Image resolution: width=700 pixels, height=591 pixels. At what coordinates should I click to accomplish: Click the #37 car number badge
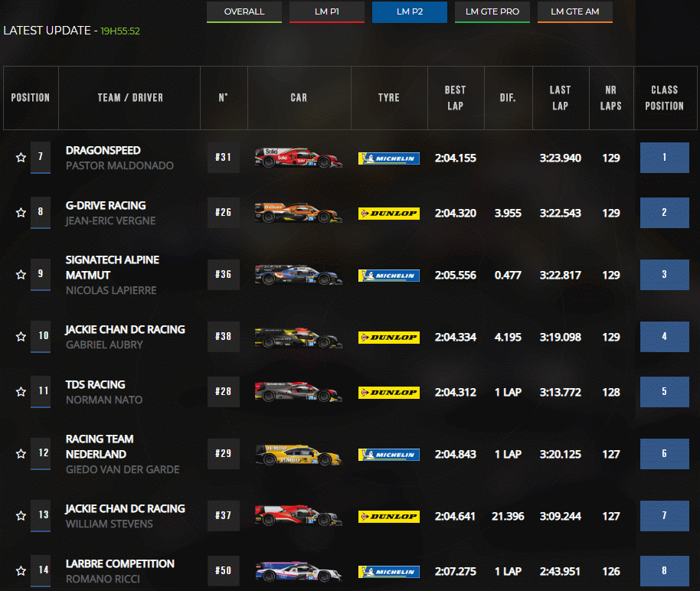(223, 516)
